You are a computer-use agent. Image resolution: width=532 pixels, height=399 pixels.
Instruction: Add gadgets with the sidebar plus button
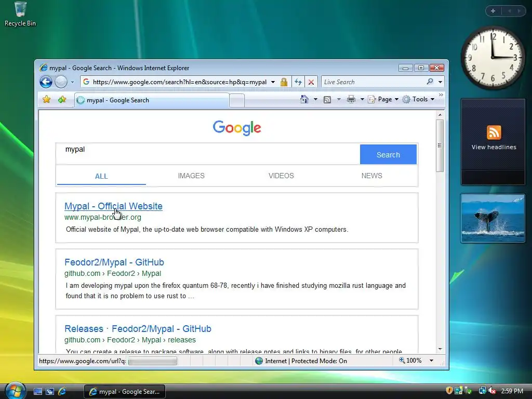tap(493, 11)
